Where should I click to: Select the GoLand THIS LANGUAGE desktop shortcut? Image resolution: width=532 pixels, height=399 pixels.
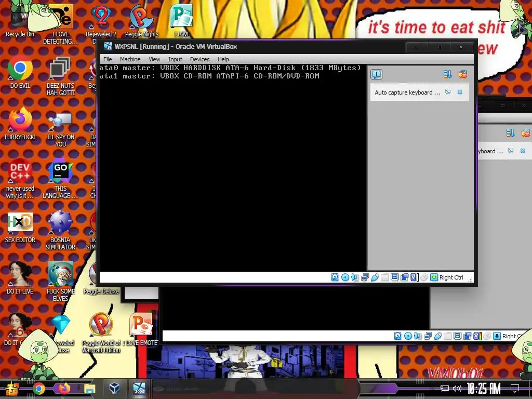60,179
